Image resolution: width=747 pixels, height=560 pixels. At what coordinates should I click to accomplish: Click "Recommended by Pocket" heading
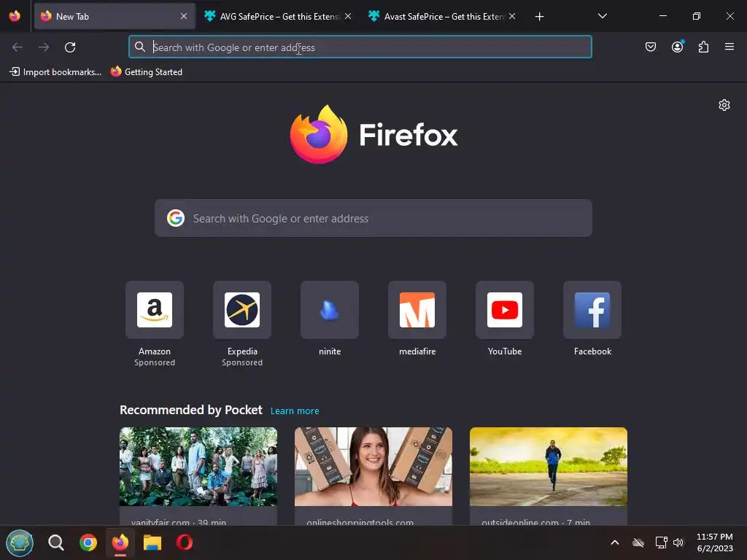pyautogui.click(x=191, y=410)
